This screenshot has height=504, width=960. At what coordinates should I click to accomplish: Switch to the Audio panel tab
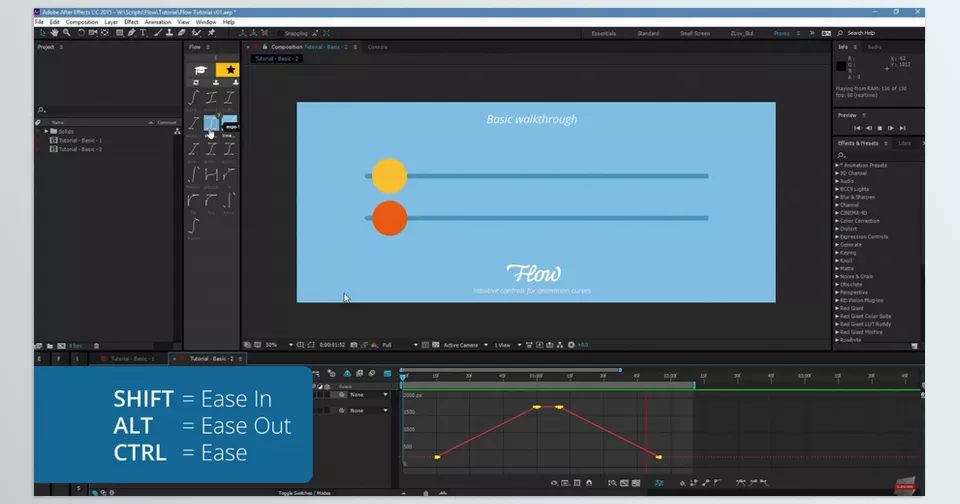coord(874,47)
